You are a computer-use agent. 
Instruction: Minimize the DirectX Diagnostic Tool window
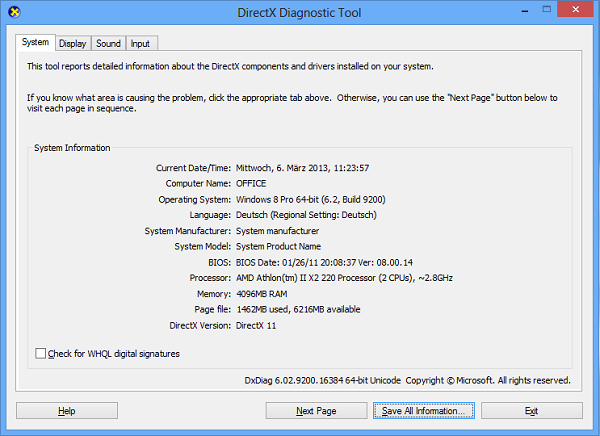[x=525, y=10]
